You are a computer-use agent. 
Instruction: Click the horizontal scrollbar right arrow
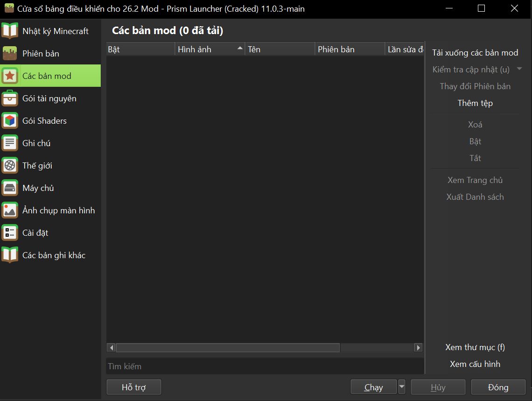(418, 347)
